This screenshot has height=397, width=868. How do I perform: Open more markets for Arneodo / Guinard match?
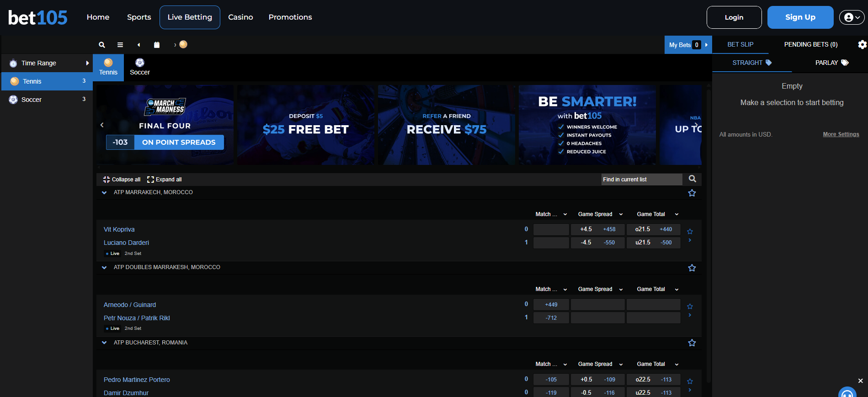pos(690,315)
